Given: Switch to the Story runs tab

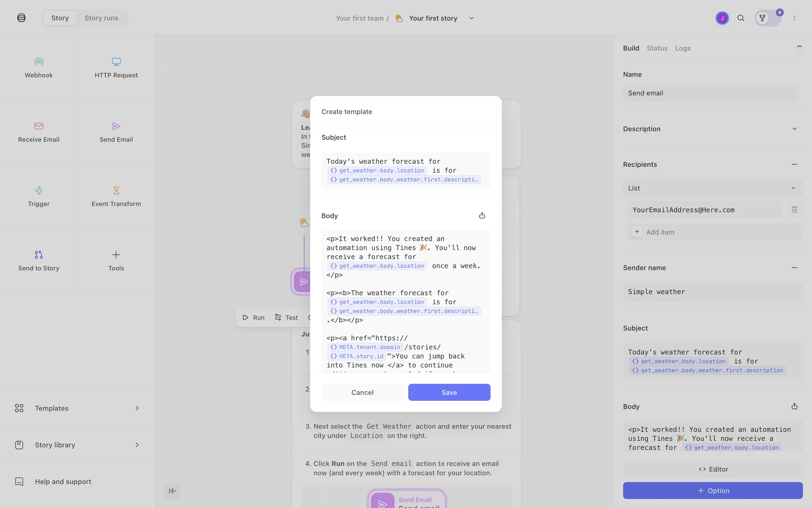Looking at the screenshot, I should [x=101, y=18].
